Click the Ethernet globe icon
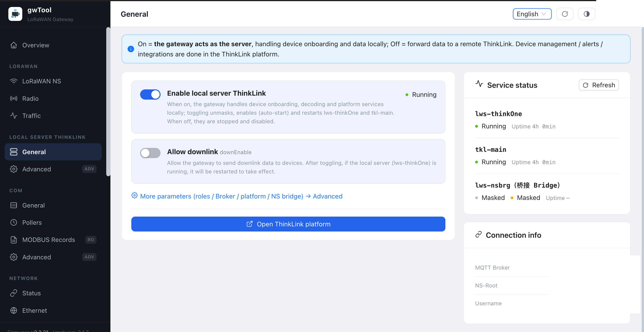 tap(14, 310)
